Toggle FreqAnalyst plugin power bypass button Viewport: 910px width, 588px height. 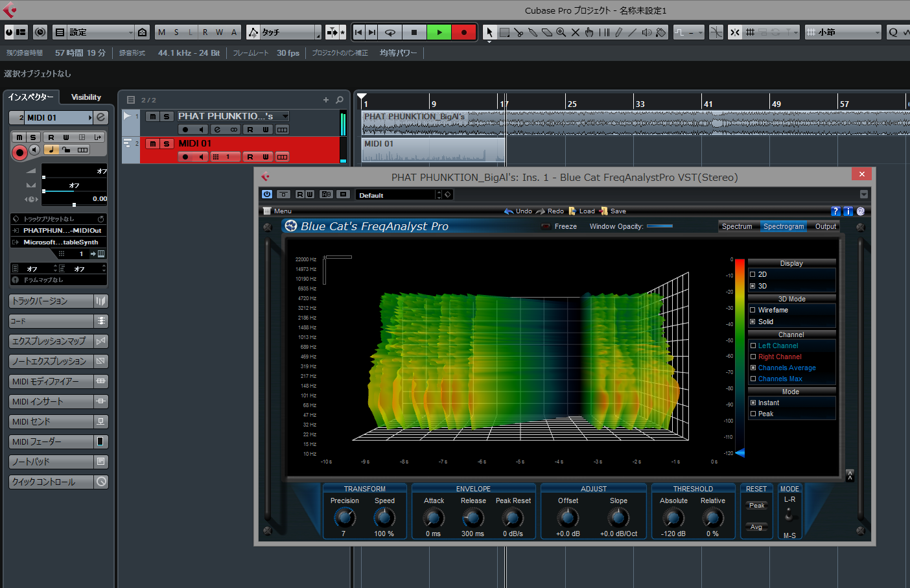[x=266, y=194]
